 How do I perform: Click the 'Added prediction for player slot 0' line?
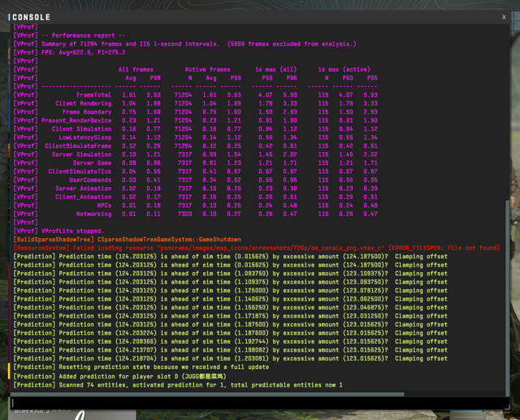[x=119, y=376]
